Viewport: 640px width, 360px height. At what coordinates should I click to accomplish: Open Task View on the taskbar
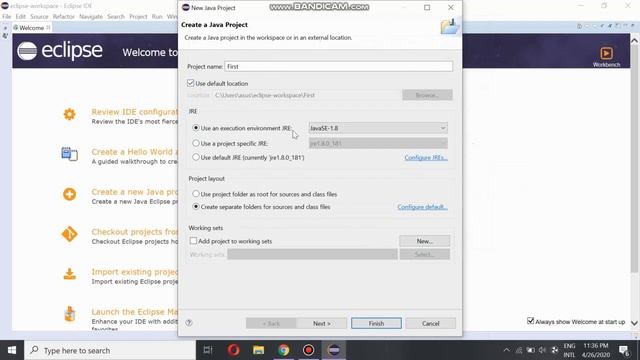(208, 350)
